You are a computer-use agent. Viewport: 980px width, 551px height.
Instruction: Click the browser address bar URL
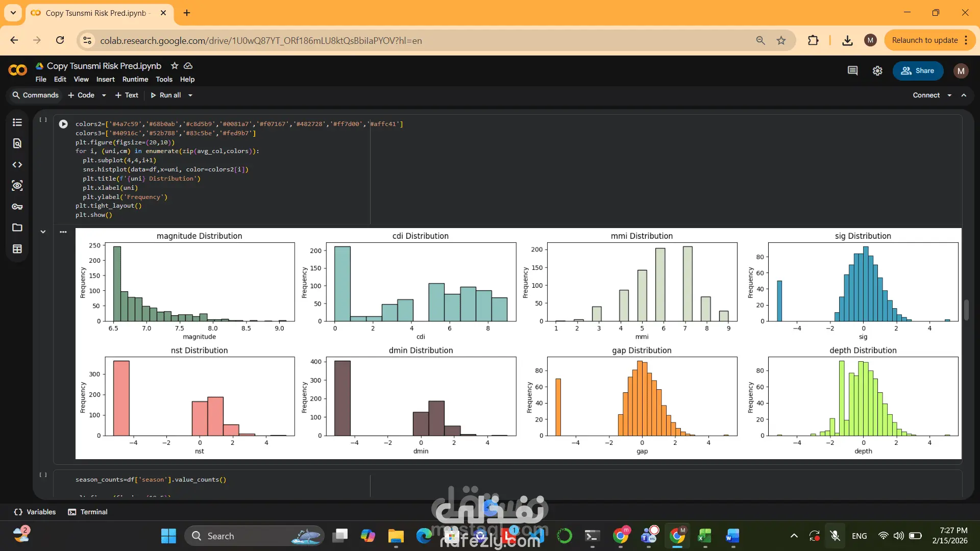coord(261,41)
